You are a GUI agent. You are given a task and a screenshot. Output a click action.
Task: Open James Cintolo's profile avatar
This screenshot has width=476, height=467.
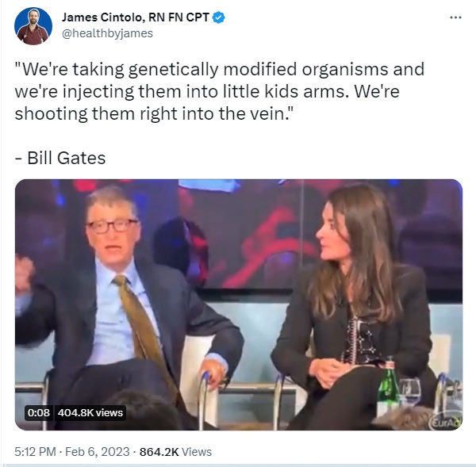point(33,26)
